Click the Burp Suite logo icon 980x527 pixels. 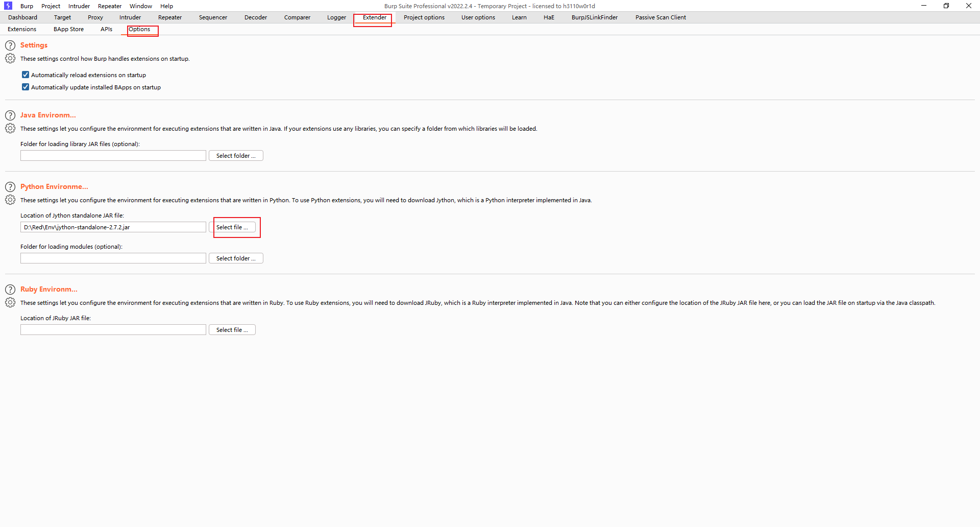[8, 6]
